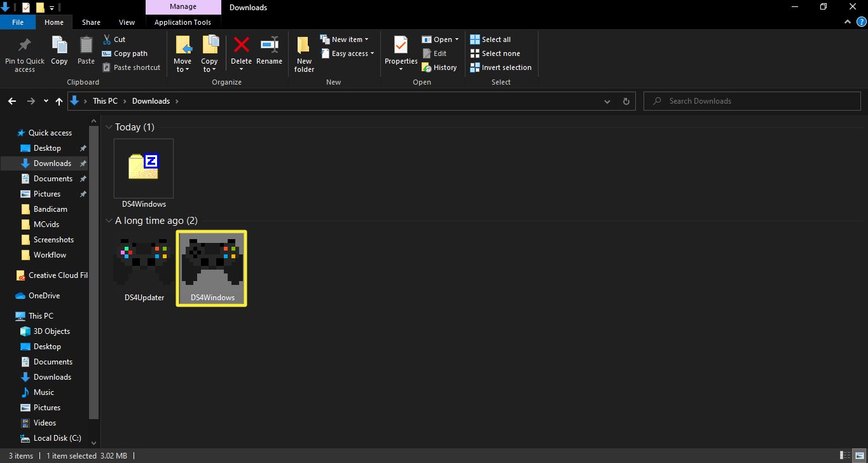Go back with the Back arrow
This screenshot has width=868, height=463.
tap(12, 101)
